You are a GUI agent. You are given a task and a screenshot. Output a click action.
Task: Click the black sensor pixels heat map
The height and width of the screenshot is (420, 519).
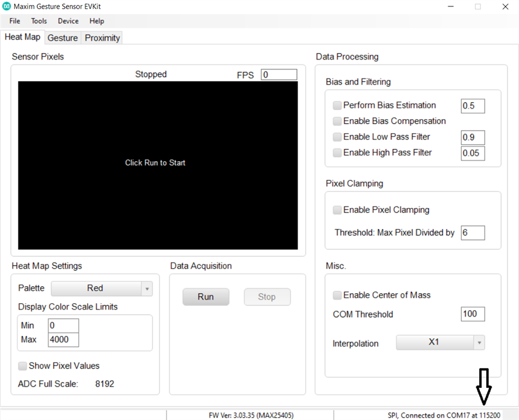pyautogui.click(x=158, y=165)
